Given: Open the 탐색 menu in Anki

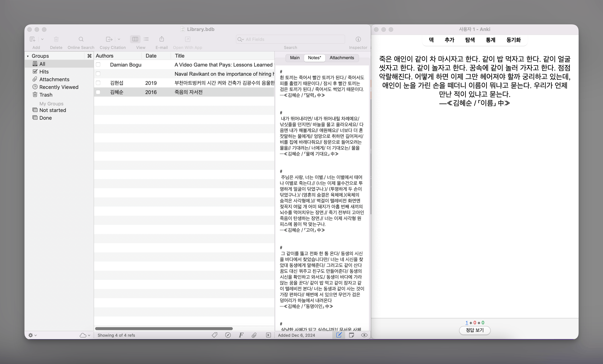Looking at the screenshot, I should click(470, 40).
